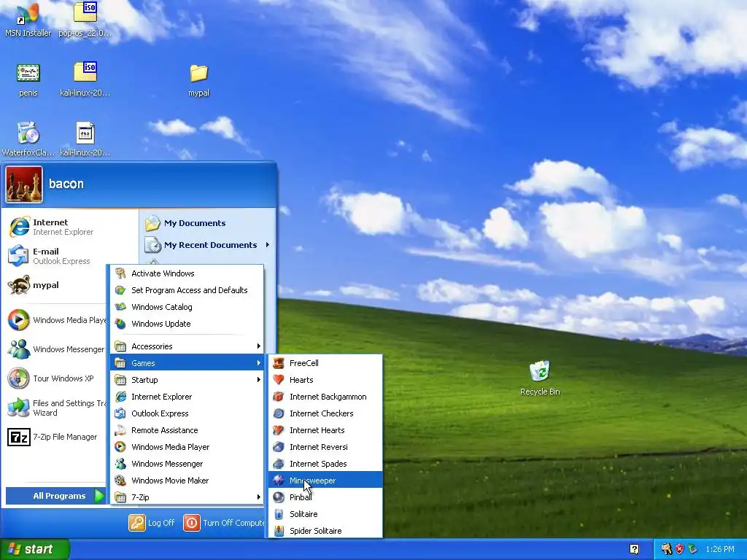747x560 pixels.
Task: Click the 1:26 PM clock
Action: tap(720, 549)
